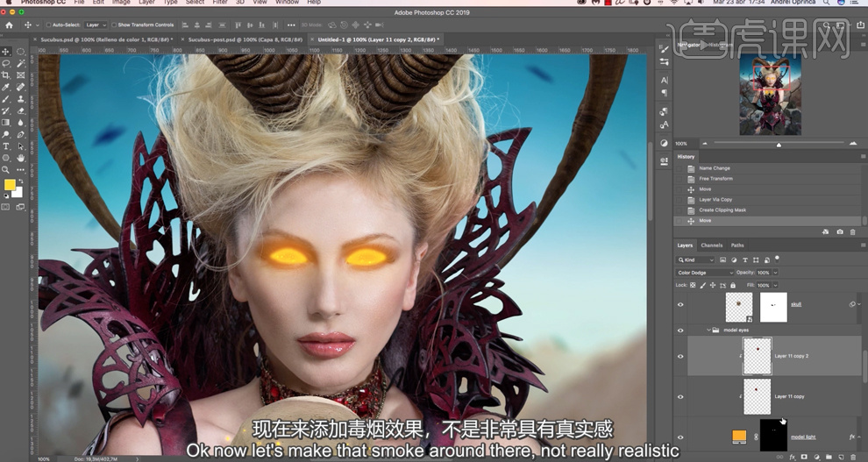
Task: Select the Type tool
Action: (6, 146)
